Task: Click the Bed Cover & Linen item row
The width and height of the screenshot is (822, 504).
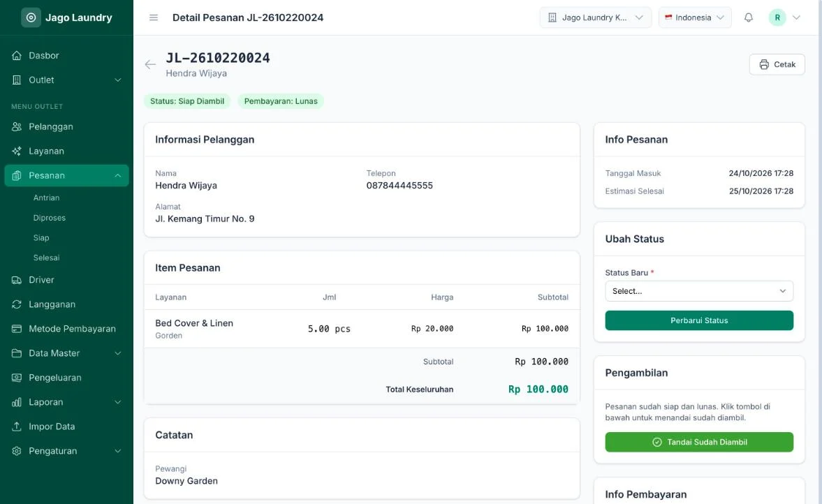Action: [362, 329]
